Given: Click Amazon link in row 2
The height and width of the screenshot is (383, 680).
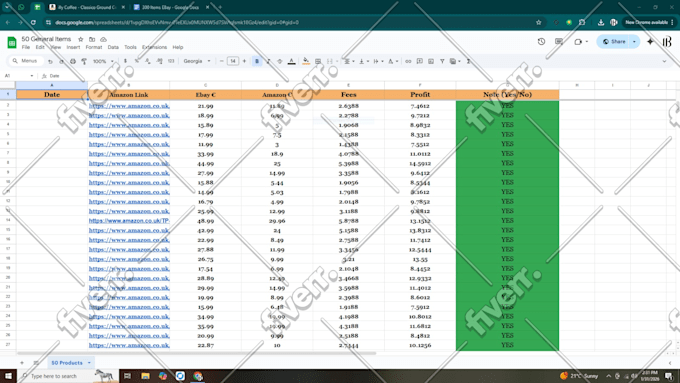Looking at the screenshot, I should pyautogui.click(x=129, y=106).
